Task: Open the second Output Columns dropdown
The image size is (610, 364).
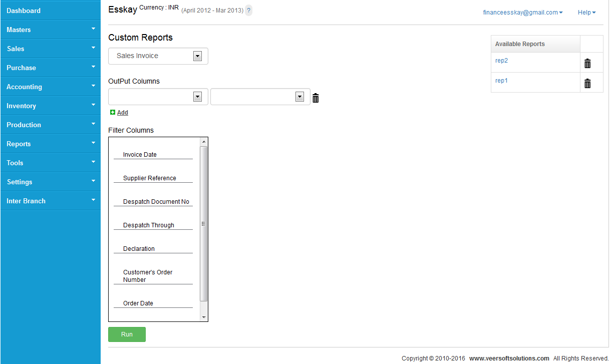Action: point(299,97)
